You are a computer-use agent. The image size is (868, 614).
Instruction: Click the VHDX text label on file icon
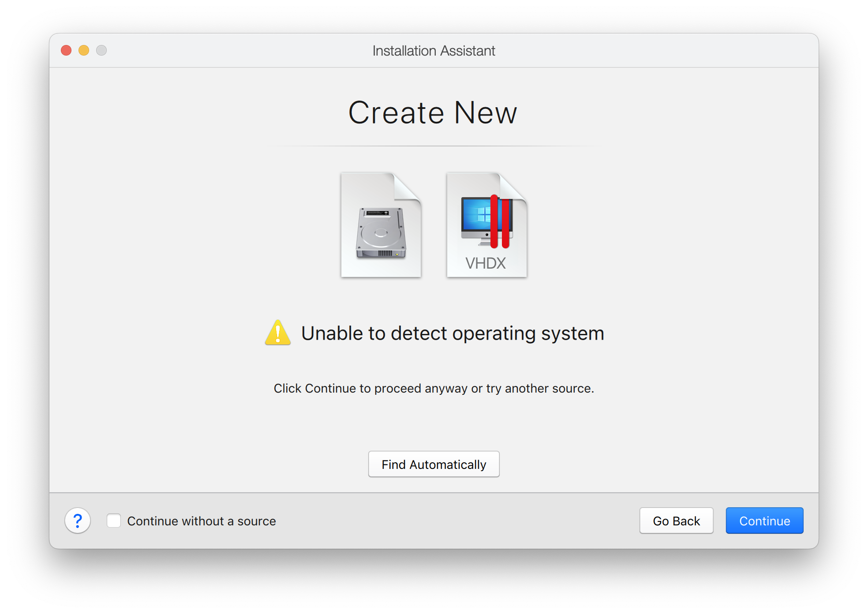[x=485, y=263]
